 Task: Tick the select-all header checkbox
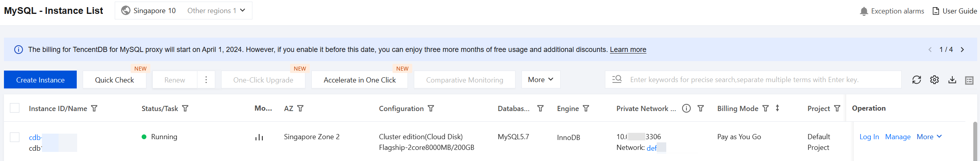click(x=15, y=108)
